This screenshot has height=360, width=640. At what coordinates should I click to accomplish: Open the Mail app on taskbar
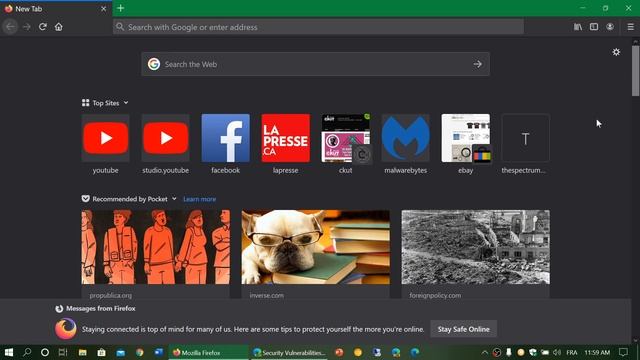point(121,352)
